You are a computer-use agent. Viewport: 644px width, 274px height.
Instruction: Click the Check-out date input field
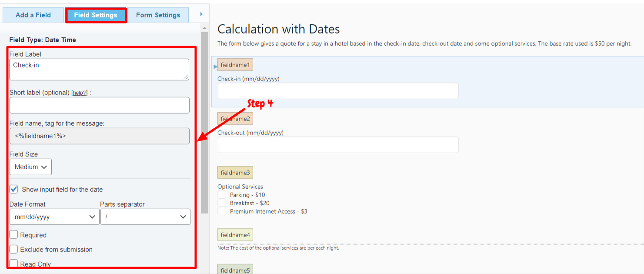(338, 145)
